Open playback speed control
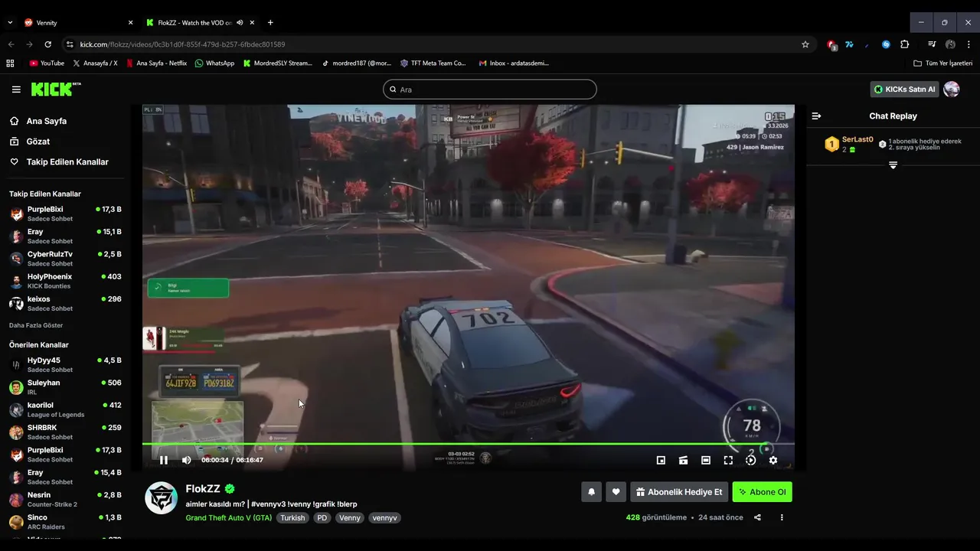 (750, 460)
